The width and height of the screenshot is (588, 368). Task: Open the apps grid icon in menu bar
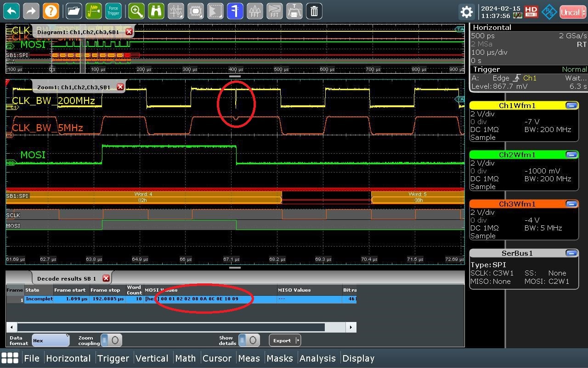click(10, 358)
